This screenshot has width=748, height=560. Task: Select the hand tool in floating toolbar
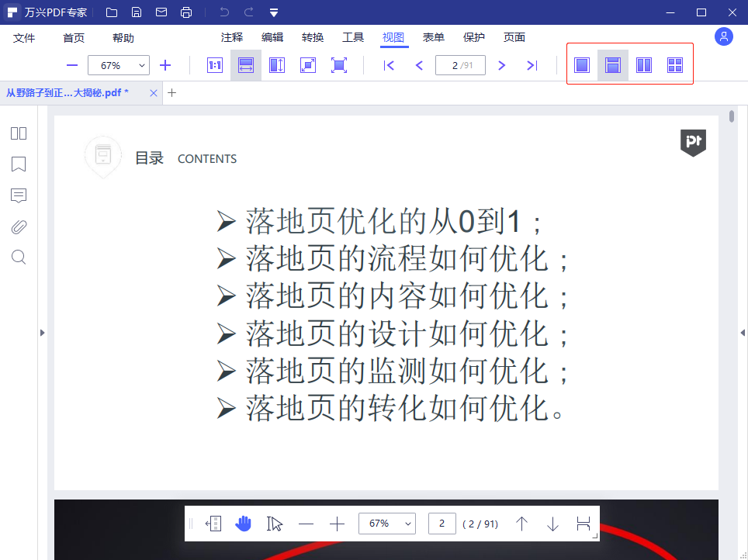[244, 524]
